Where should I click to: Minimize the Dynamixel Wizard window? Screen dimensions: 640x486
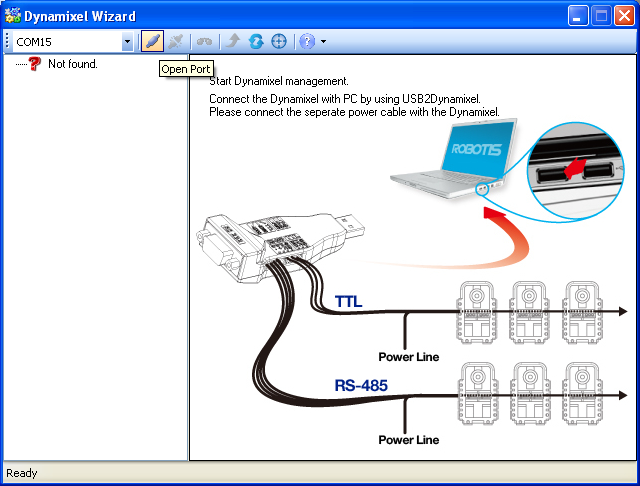578,16
